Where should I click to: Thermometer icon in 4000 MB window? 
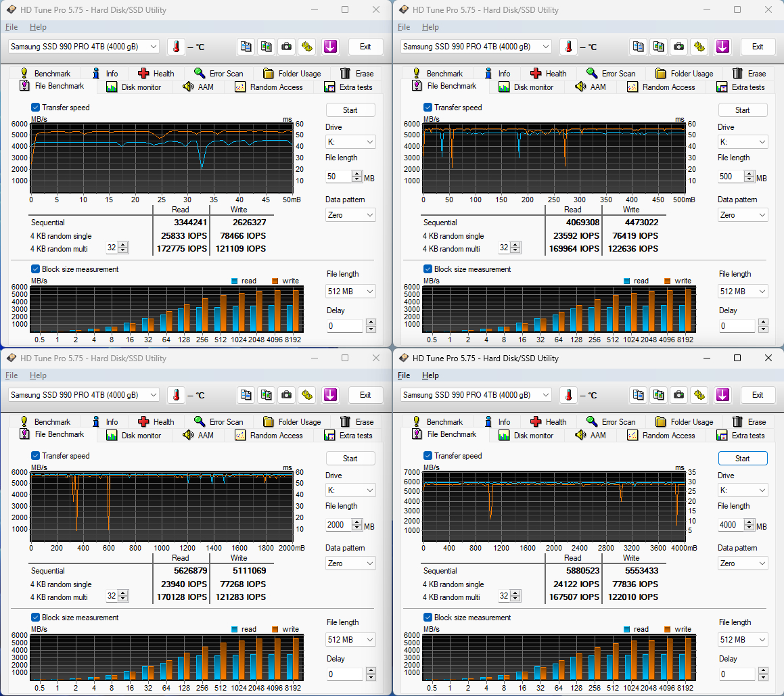click(x=568, y=395)
